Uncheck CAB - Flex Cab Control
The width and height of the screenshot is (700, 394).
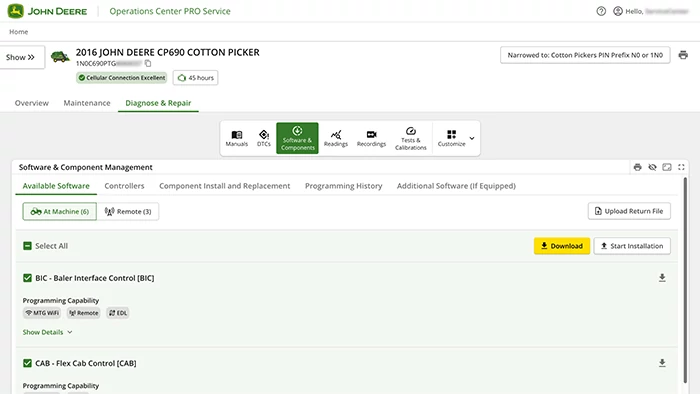point(27,363)
